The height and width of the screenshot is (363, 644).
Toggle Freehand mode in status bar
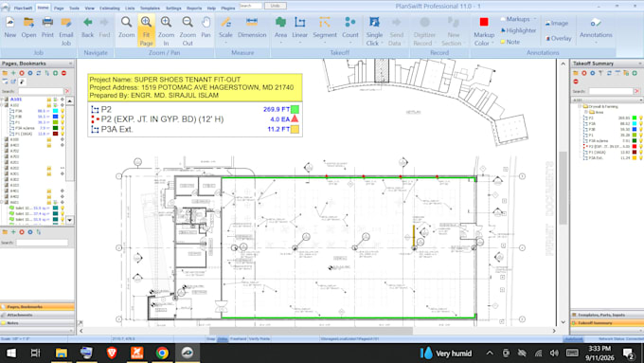pos(239,338)
